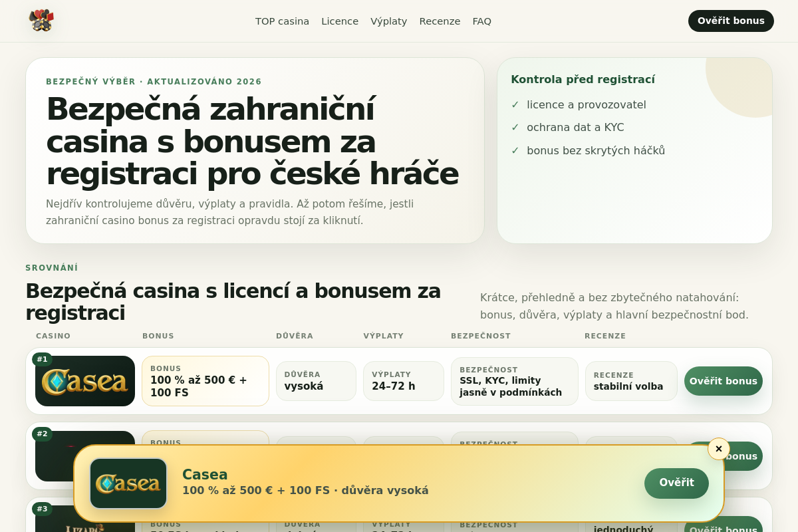Click the main hero headline
798x532 pixels.
pos(253,141)
